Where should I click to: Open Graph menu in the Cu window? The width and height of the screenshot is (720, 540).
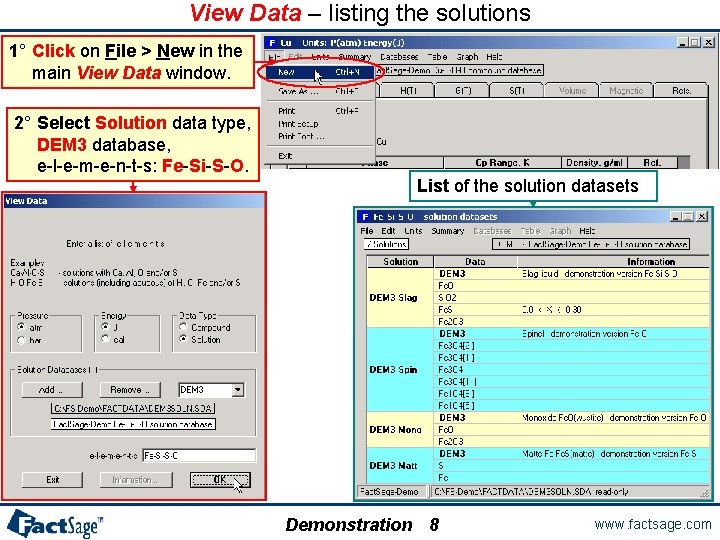(x=467, y=57)
